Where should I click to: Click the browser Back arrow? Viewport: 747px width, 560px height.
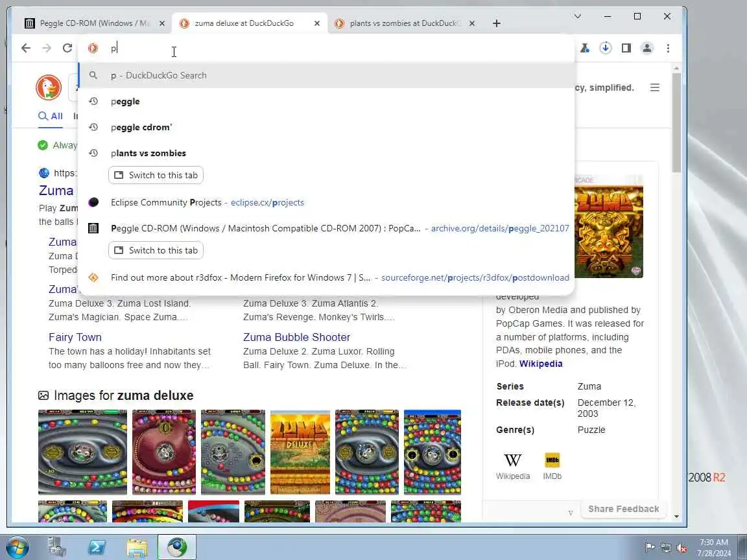click(x=26, y=48)
